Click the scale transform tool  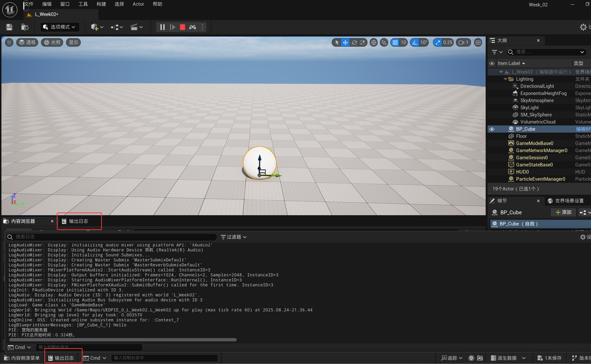pos(363,43)
